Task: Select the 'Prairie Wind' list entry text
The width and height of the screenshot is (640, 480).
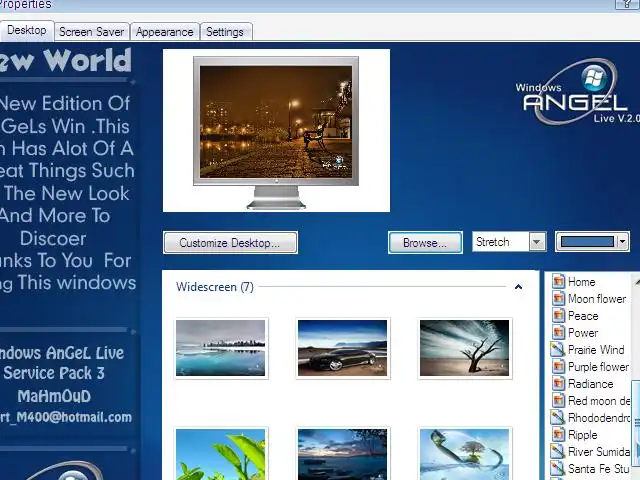Action: (x=596, y=350)
